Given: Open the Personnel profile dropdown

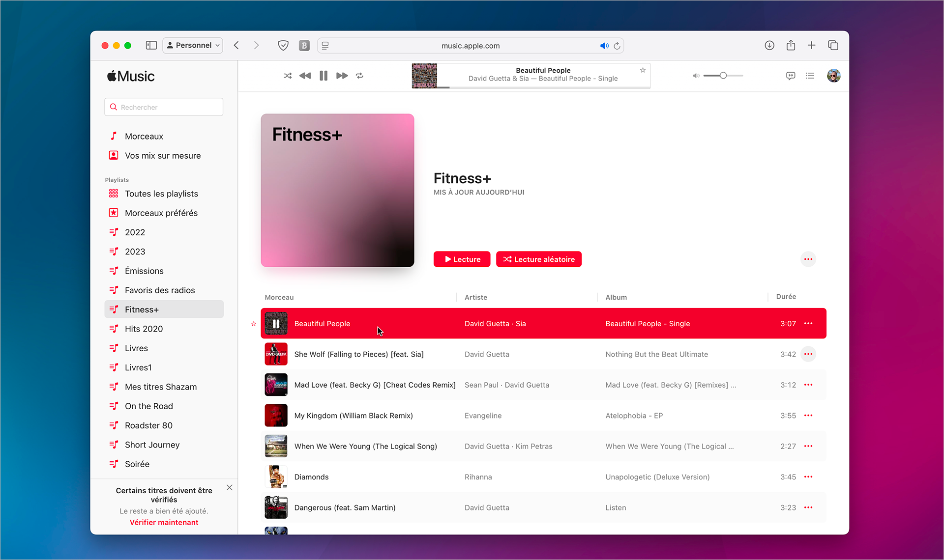Looking at the screenshot, I should click(193, 45).
